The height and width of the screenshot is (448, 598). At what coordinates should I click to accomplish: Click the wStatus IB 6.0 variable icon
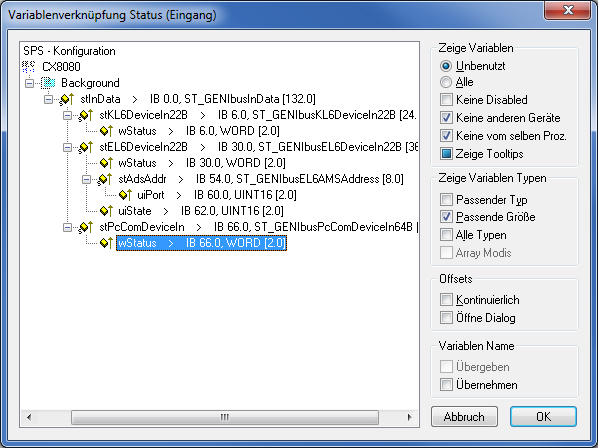(106, 131)
